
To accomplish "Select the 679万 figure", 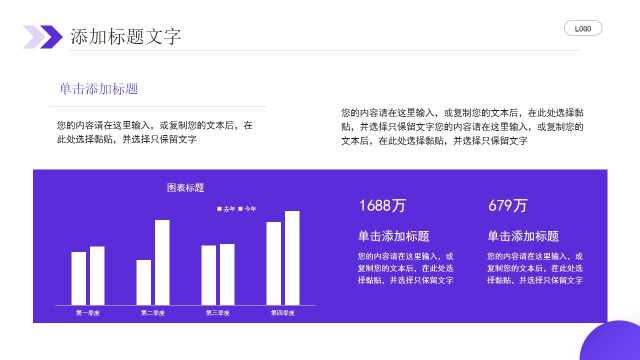I will (x=507, y=205).
